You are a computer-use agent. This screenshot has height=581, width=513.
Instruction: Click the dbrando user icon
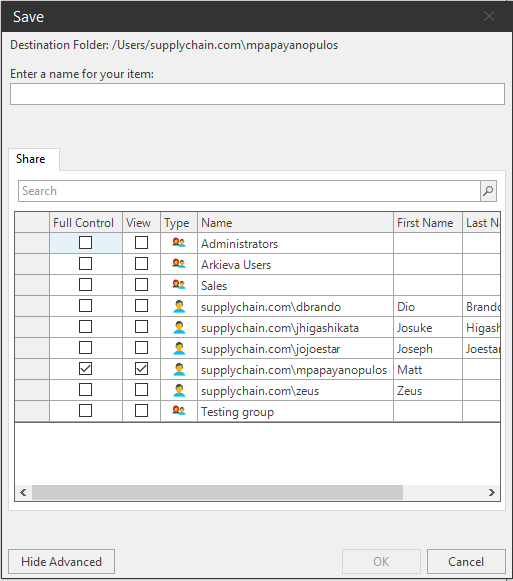(179, 306)
